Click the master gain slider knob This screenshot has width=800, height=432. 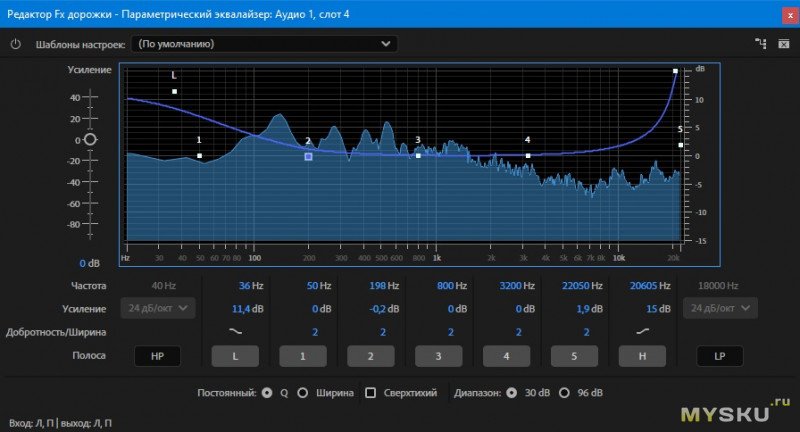point(90,140)
